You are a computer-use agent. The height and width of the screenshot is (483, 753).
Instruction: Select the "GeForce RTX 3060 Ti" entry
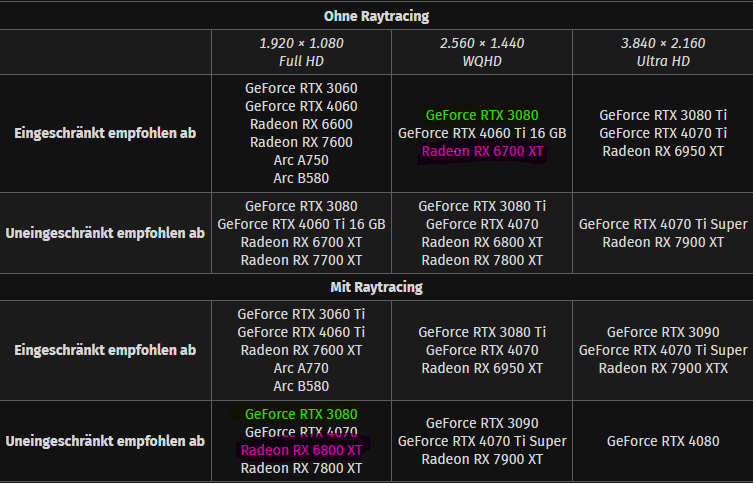tap(302, 314)
